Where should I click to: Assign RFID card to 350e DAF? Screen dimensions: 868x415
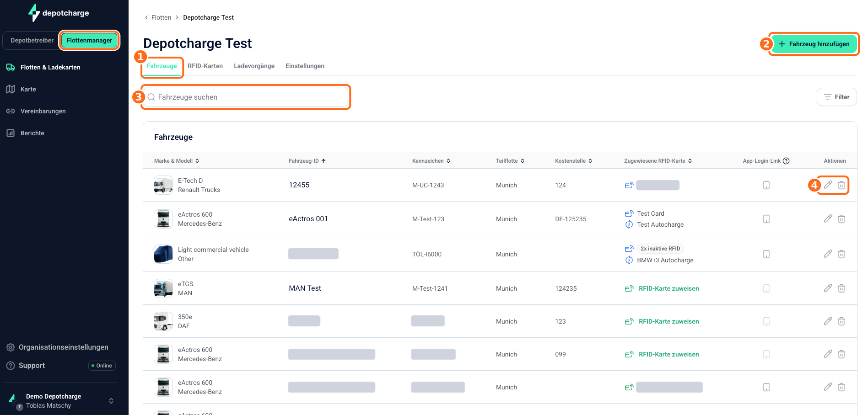coord(662,321)
